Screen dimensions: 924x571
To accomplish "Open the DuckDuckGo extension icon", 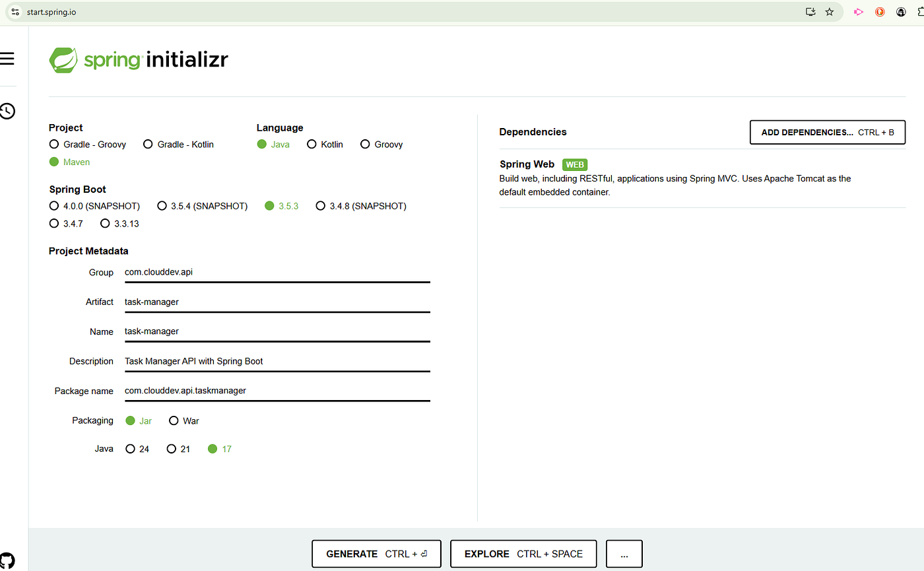I will pyautogui.click(x=880, y=12).
